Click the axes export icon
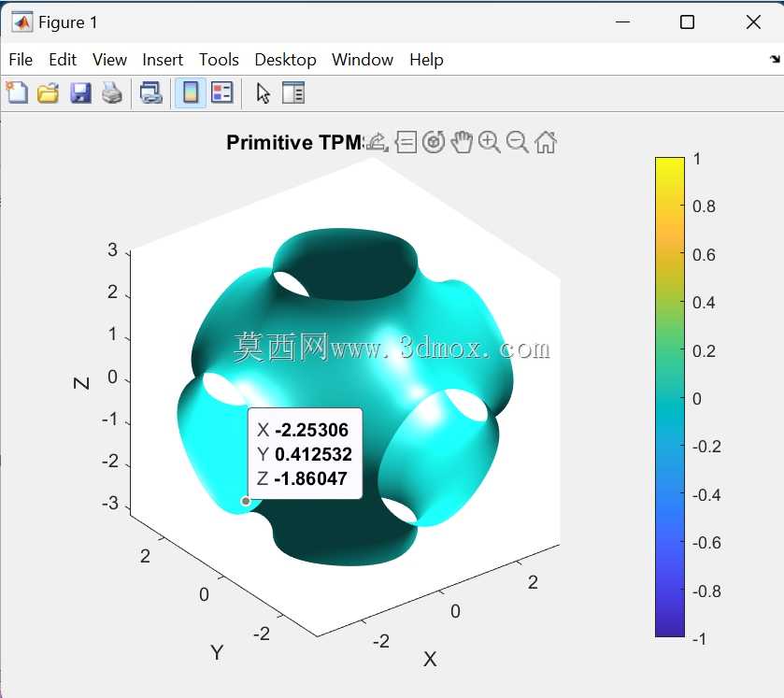Viewport: 784px width, 698px height. coord(377,143)
